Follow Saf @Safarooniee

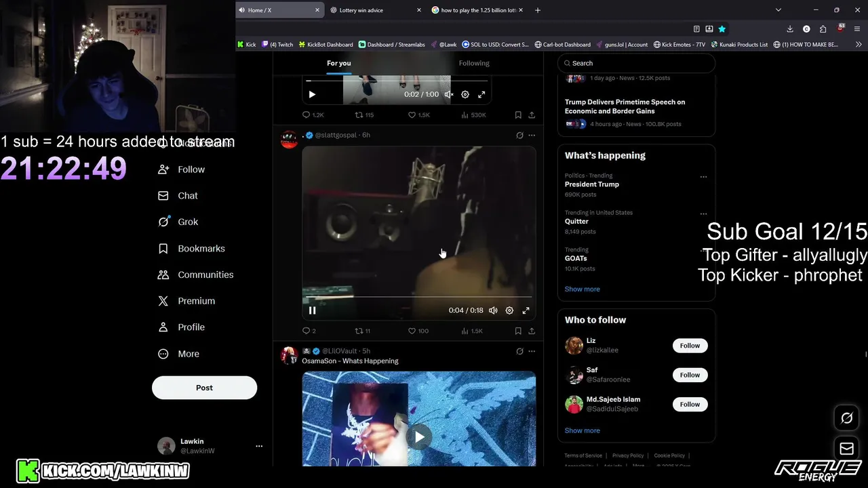[690, 375]
